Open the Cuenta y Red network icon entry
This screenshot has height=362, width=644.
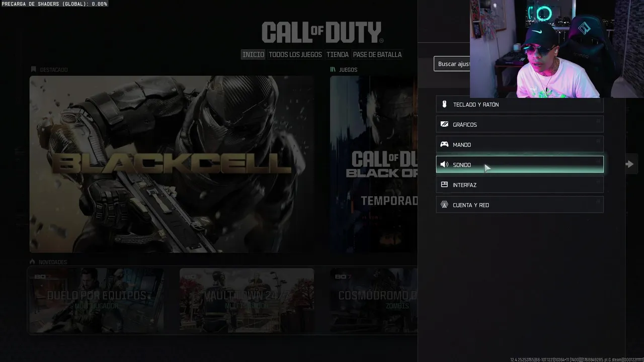[520, 205]
